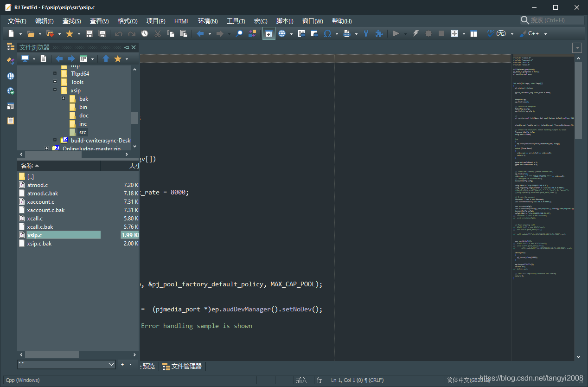Open the new file dropdown arrow
The image size is (588, 387).
[20, 34]
